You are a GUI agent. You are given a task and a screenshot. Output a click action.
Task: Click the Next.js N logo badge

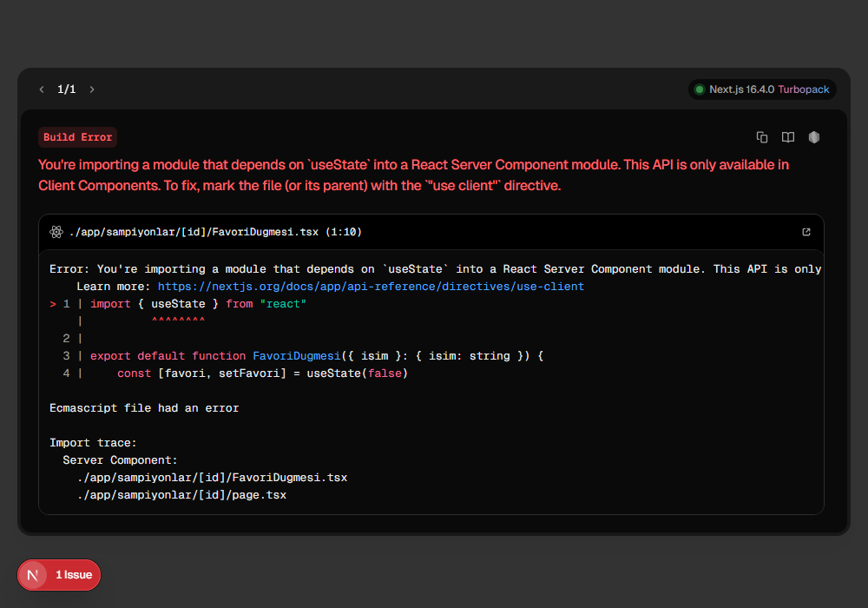[33, 575]
